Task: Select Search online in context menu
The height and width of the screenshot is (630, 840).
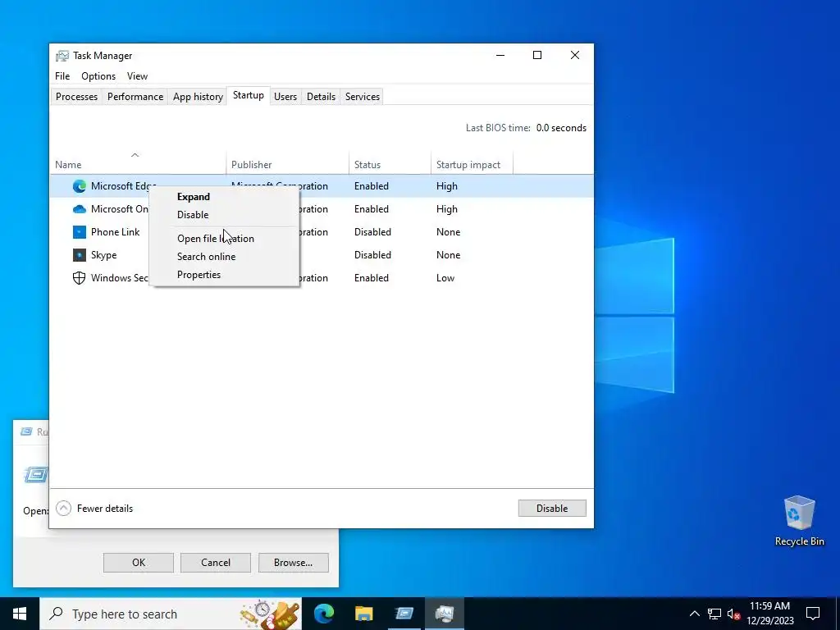Action: 206,257
